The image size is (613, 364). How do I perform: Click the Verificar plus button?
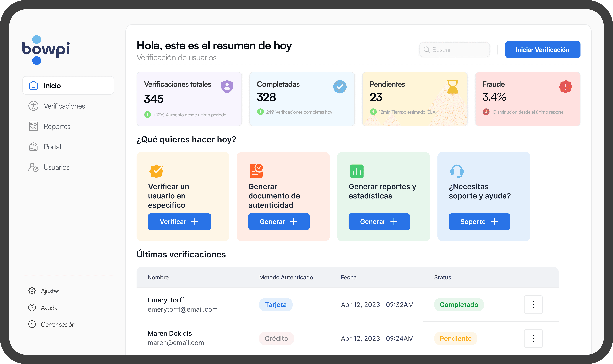(179, 222)
